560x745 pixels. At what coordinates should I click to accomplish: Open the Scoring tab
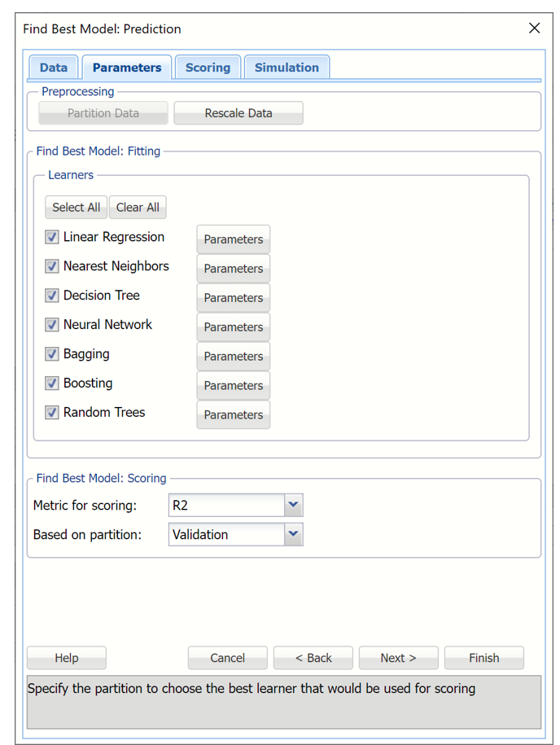pos(208,68)
